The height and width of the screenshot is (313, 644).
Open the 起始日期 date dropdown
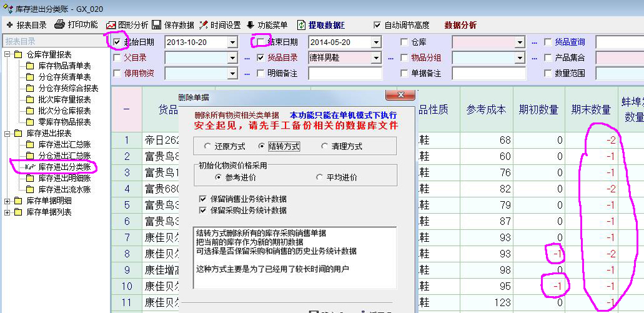232,42
